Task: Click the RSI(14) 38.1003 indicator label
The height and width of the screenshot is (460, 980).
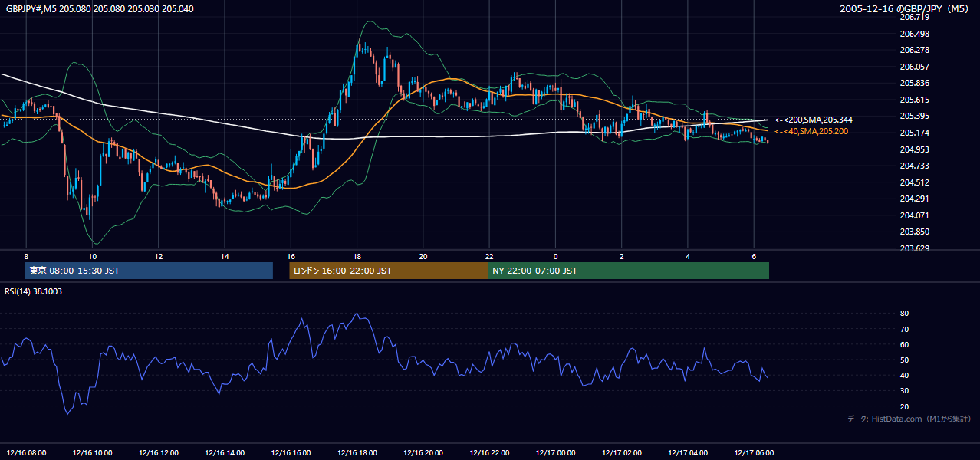Action: (34, 291)
